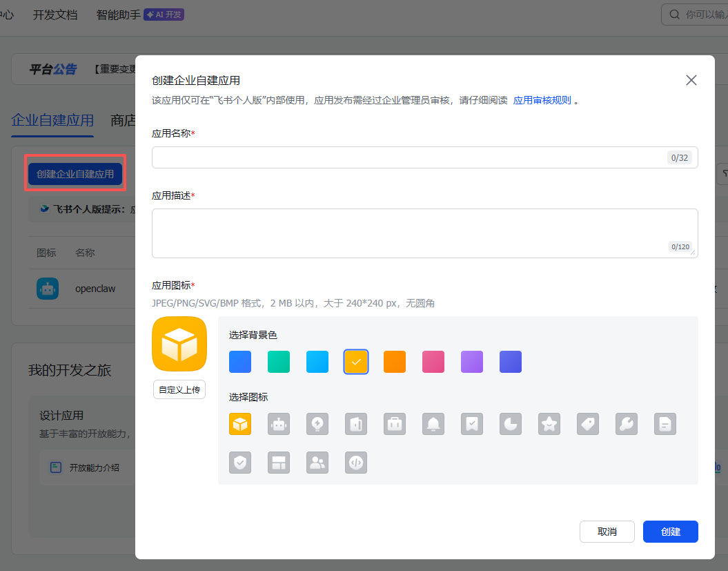
Task: Choose the pie chart app icon
Action: [x=511, y=424]
